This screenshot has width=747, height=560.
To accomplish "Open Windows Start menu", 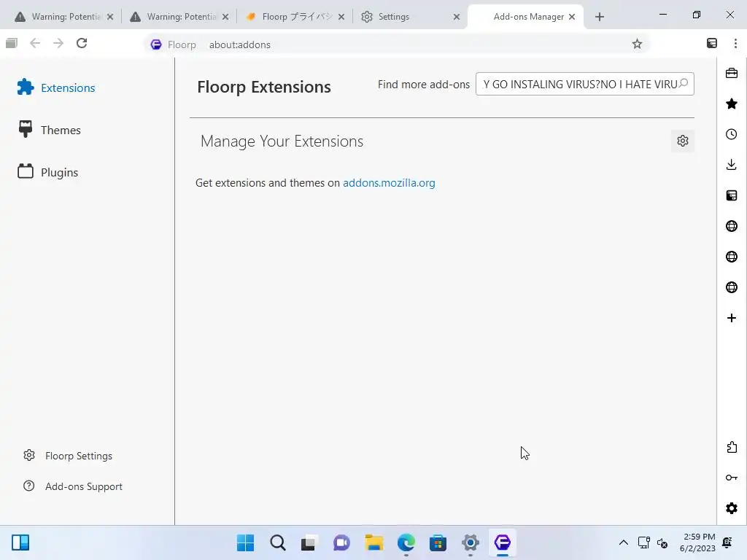I will [x=245, y=542].
